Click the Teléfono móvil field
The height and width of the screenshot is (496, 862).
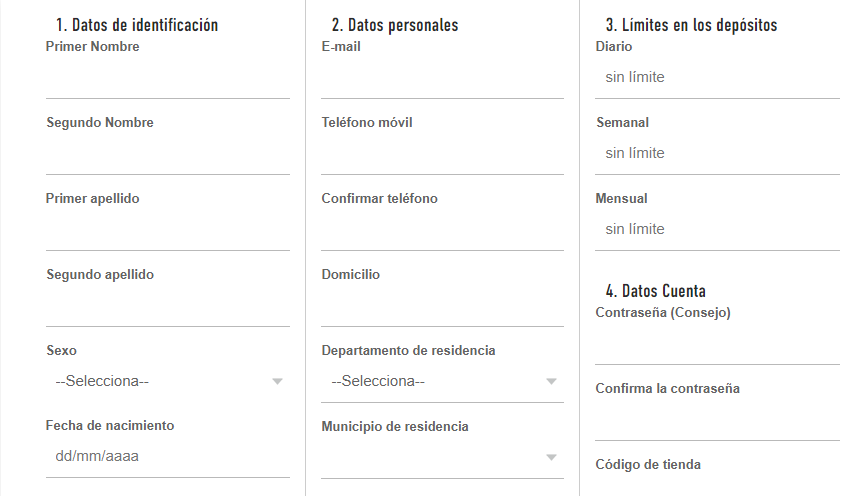point(442,154)
